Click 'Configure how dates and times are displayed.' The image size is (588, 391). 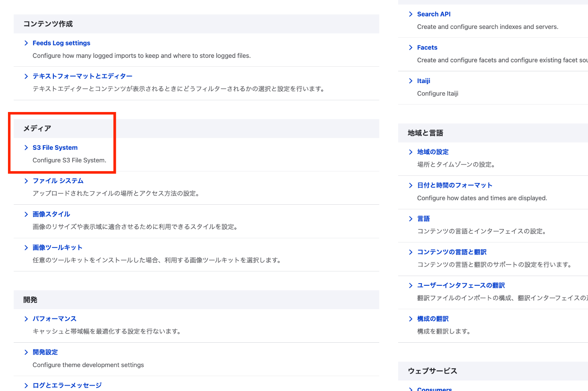(x=482, y=198)
